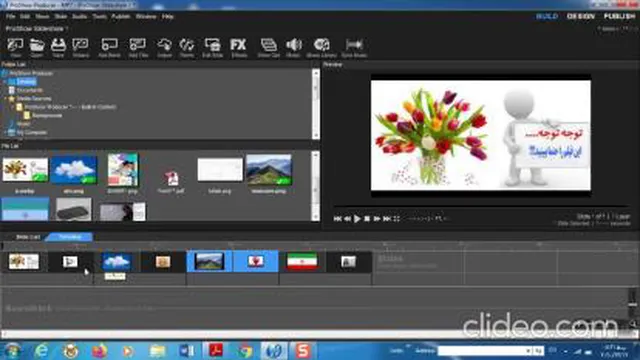Open Show Options from toolbar
640x360 pixels.
[269, 47]
